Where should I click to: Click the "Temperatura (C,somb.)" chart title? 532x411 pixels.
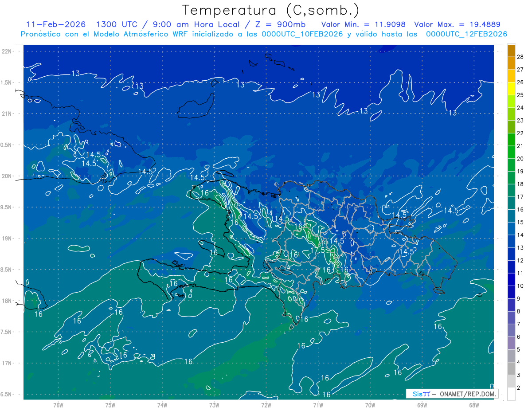click(270, 11)
